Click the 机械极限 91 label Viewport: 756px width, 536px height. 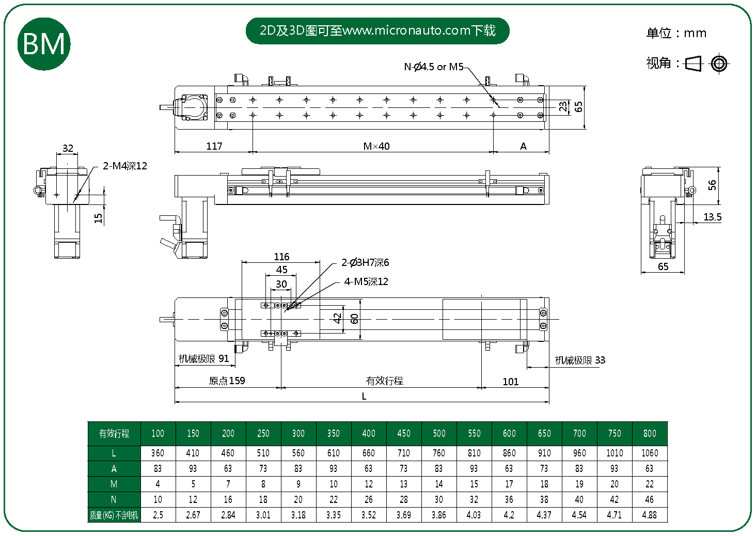[x=203, y=359]
